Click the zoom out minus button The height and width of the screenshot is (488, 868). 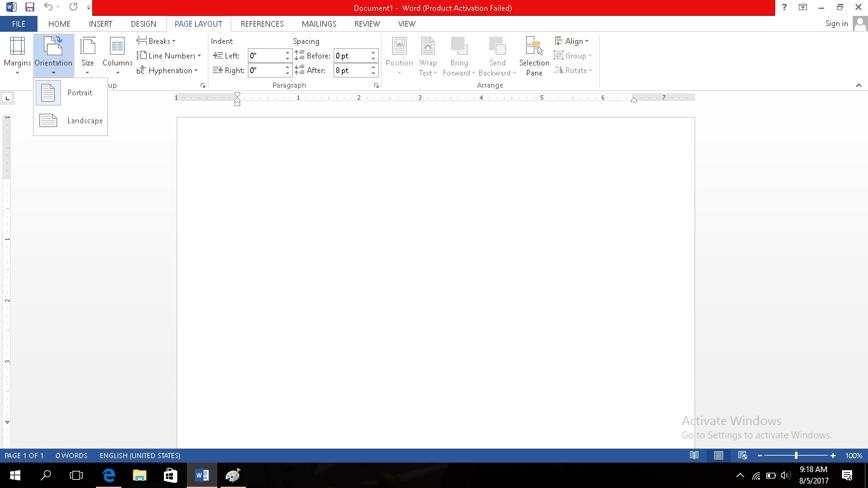tap(760, 456)
